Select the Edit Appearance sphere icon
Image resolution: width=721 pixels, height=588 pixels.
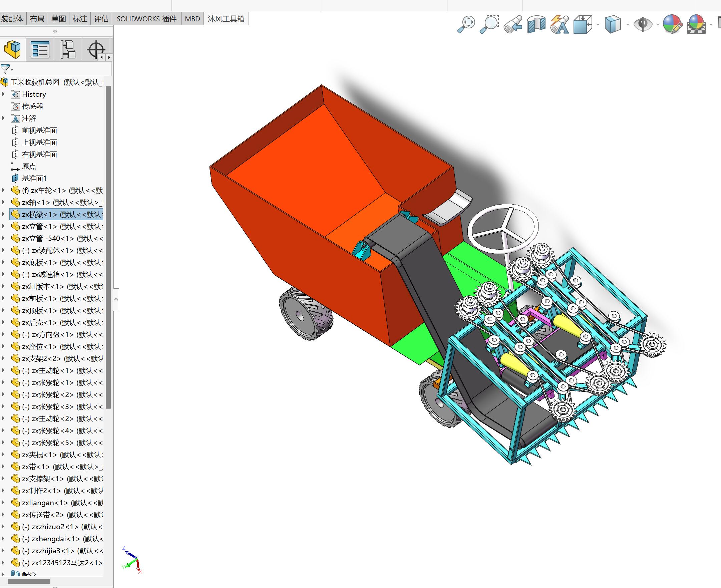pyautogui.click(x=672, y=24)
